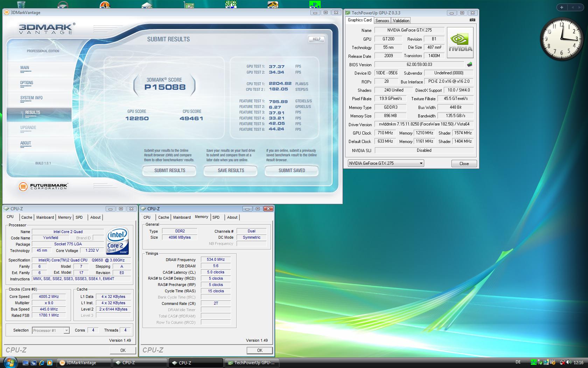Click the Close button in GPU-Z
The width and height of the screenshot is (588, 368).
(x=464, y=164)
